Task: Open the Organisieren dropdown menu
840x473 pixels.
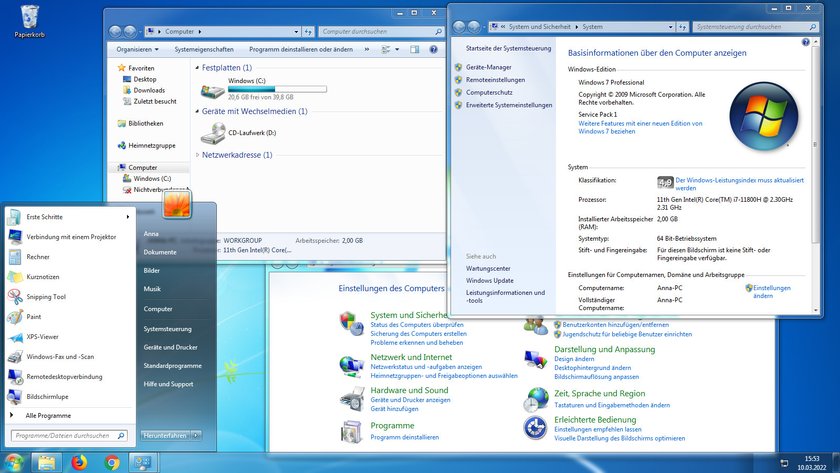Action: click(x=137, y=49)
